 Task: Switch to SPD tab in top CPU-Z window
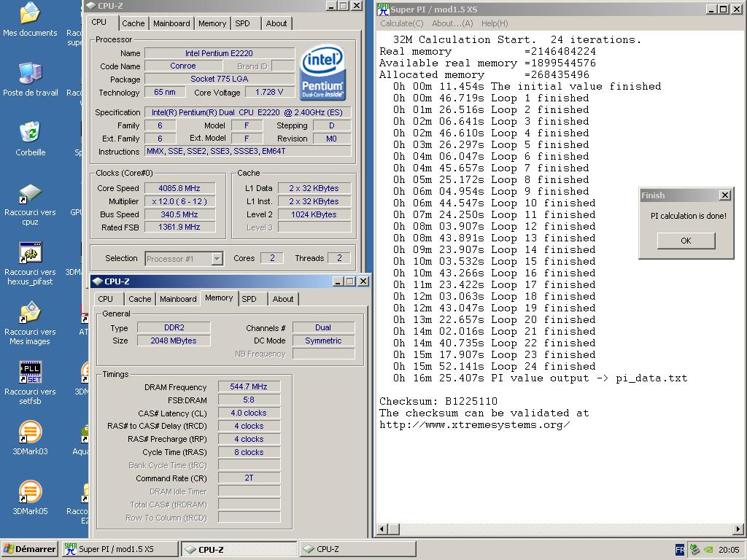click(x=242, y=23)
